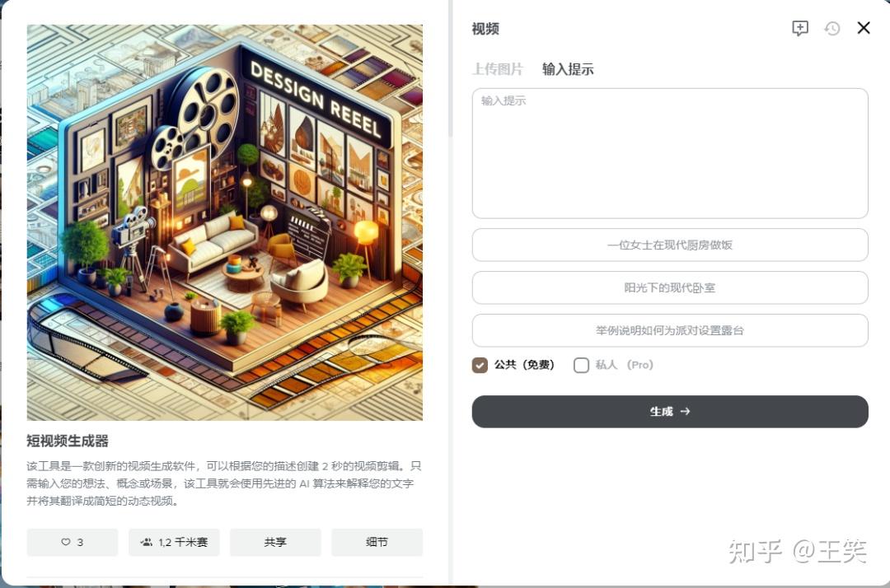The image size is (890, 588).
Task: Choose the 一位女士在现代厨房做饭 suggestion
Action: click(670, 245)
